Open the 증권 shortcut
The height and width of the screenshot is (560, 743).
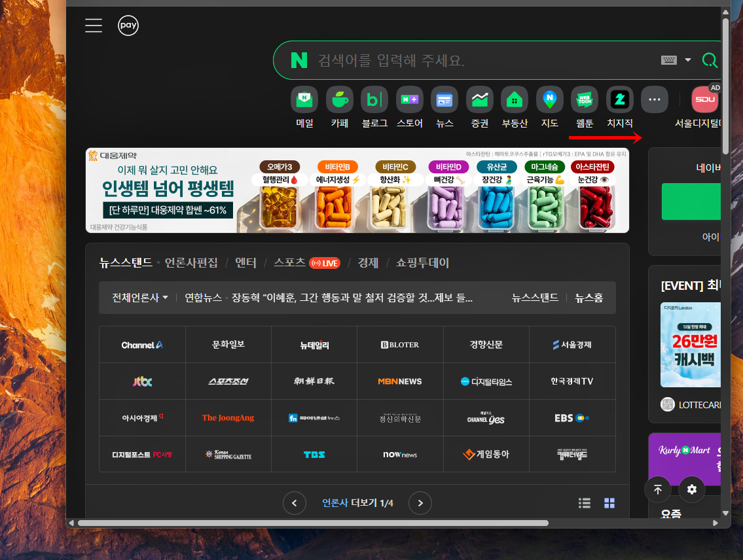click(x=480, y=107)
